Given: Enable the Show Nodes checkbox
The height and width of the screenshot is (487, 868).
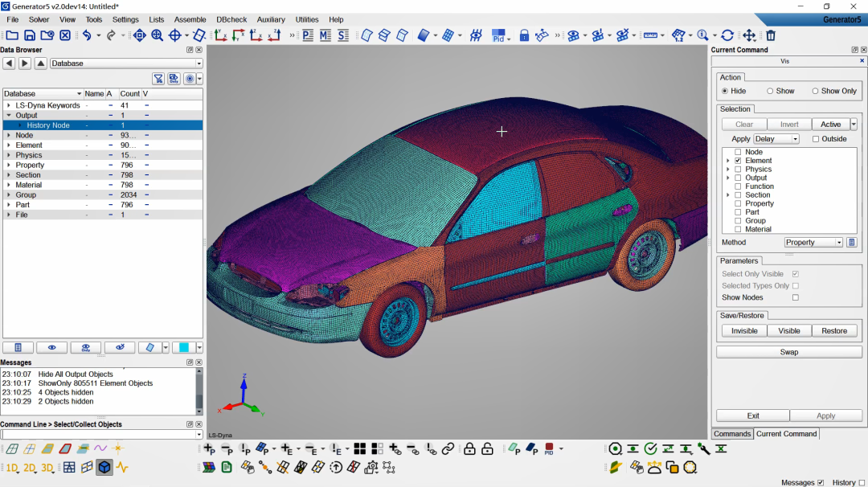Looking at the screenshot, I should click(x=796, y=297).
